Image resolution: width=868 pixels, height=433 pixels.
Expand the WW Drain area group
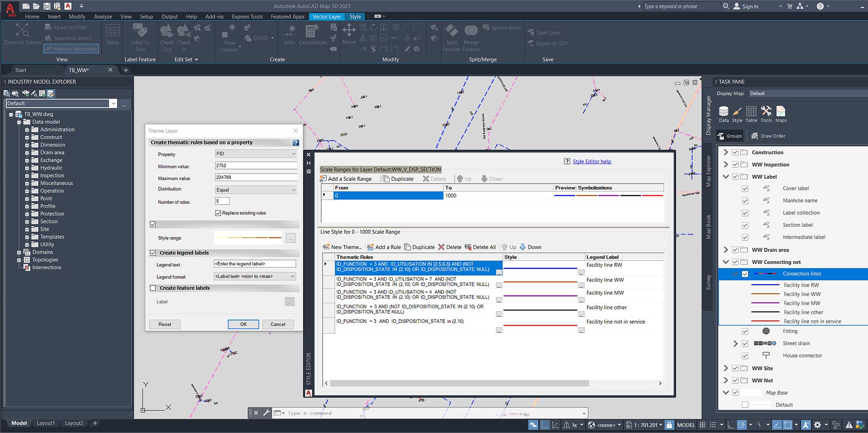pyautogui.click(x=726, y=250)
